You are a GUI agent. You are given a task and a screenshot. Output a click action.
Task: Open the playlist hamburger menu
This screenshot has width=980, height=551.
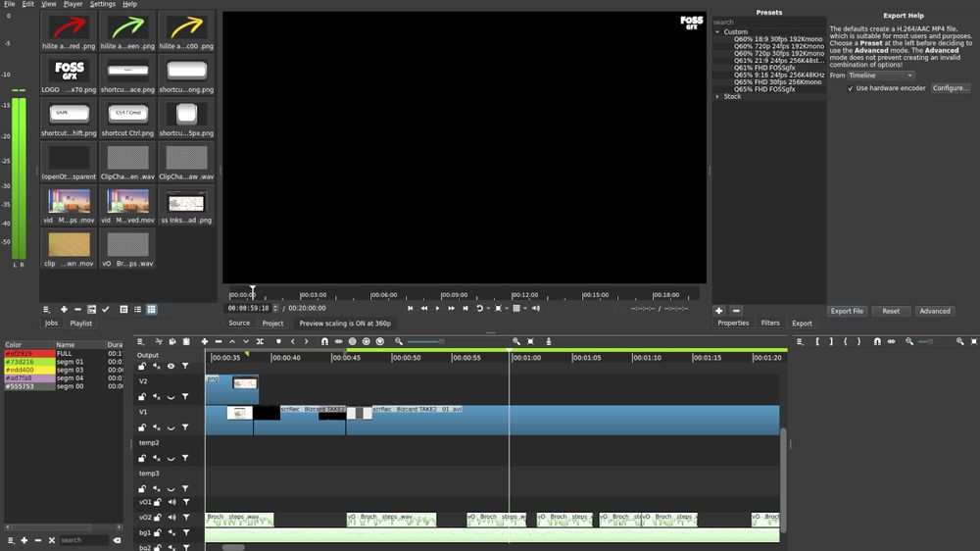(x=46, y=310)
